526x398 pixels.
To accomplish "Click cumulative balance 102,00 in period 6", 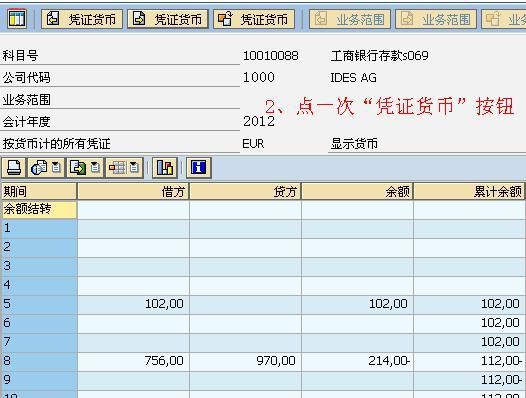I will [500, 323].
